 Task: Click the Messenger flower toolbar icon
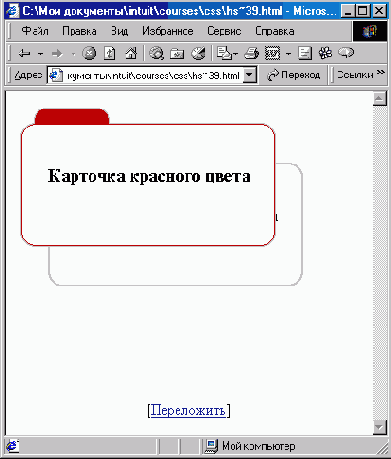[325, 53]
